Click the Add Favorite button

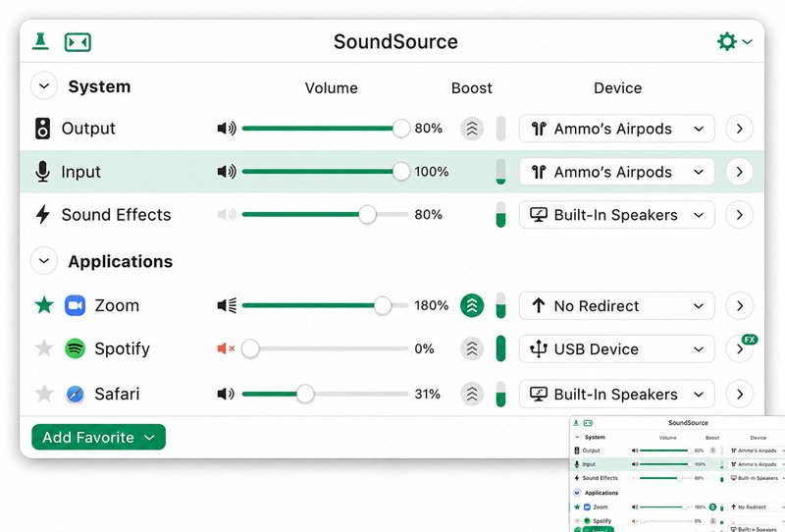pyautogui.click(x=99, y=438)
